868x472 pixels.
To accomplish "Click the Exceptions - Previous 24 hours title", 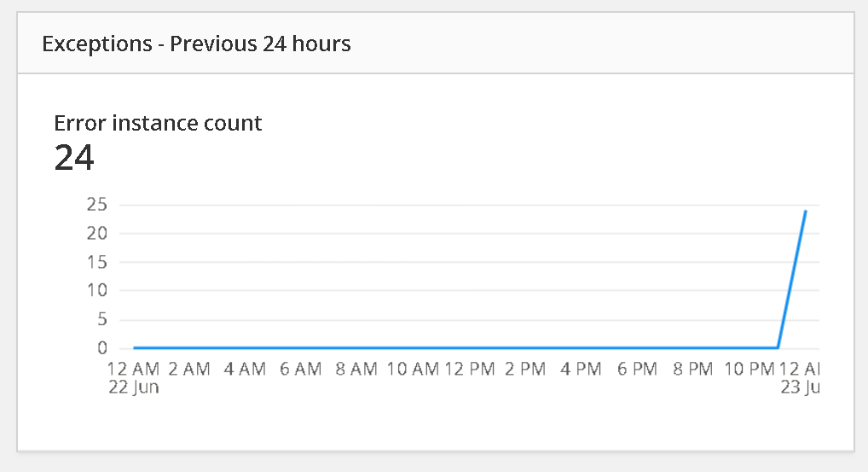I will pyautogui.click(x=196, y=44).
